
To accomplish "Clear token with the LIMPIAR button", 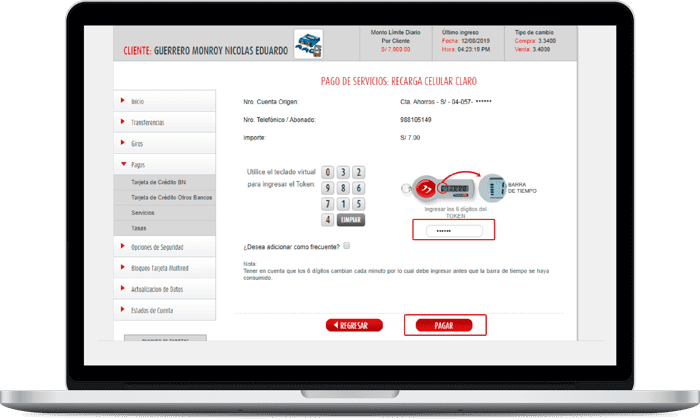I will tap(351, 220).
